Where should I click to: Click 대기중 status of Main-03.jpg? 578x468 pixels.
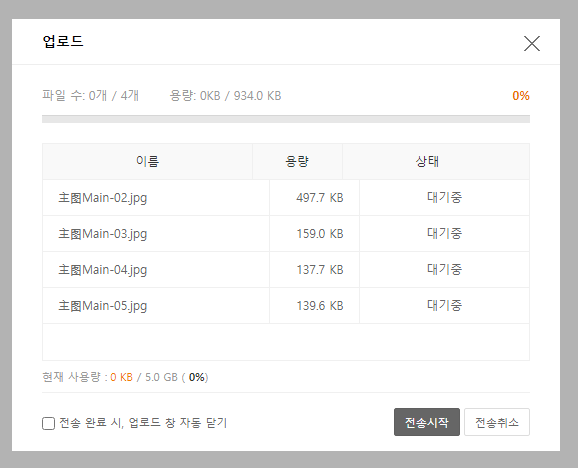[444, 233]
